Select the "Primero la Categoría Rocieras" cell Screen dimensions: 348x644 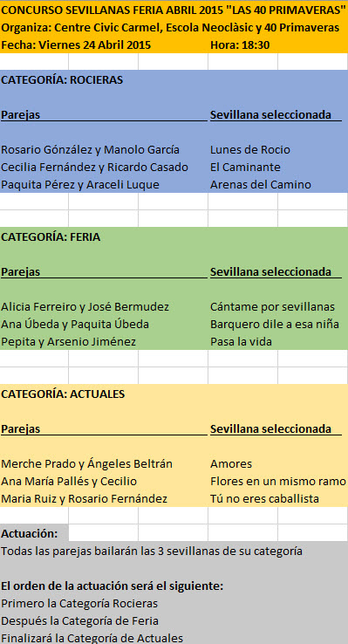pyautogui.click(x=79, y=604)
